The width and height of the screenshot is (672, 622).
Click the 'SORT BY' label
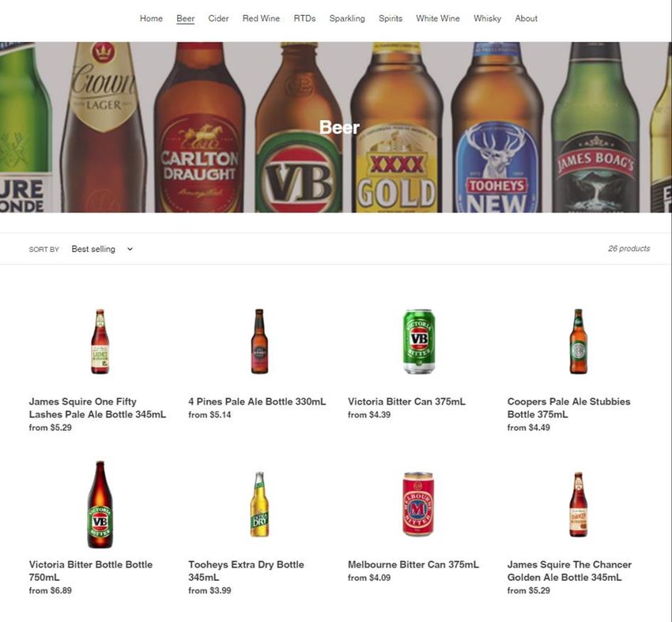point(43,249)
